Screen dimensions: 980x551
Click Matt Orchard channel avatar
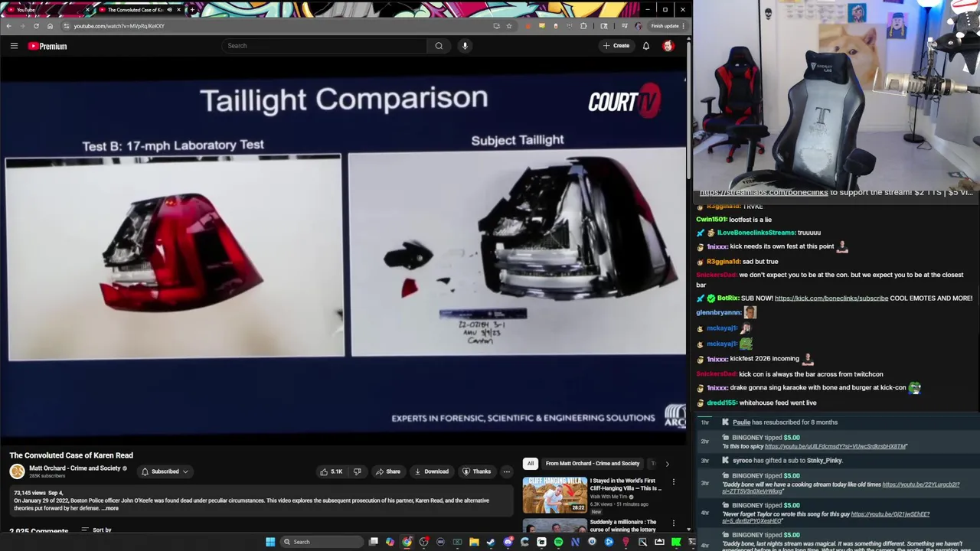pyautogui.click(x=17, y=471)
